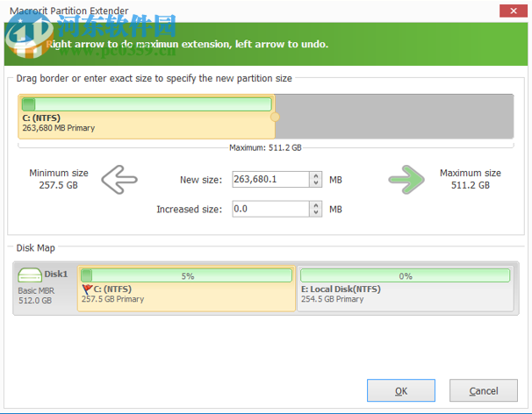Click the 'New size:' label
The width and height of the screenshot is (532, 414).
(x=201, y=180)
